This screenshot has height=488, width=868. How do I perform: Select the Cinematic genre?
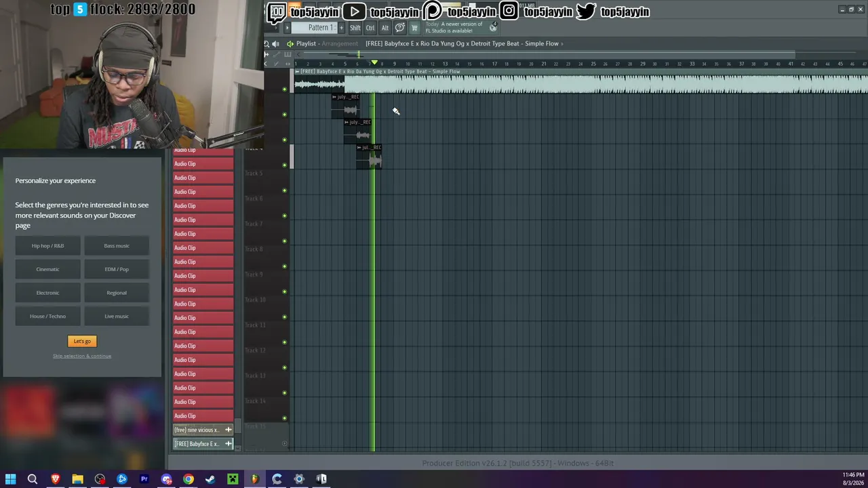click(47, 269)
